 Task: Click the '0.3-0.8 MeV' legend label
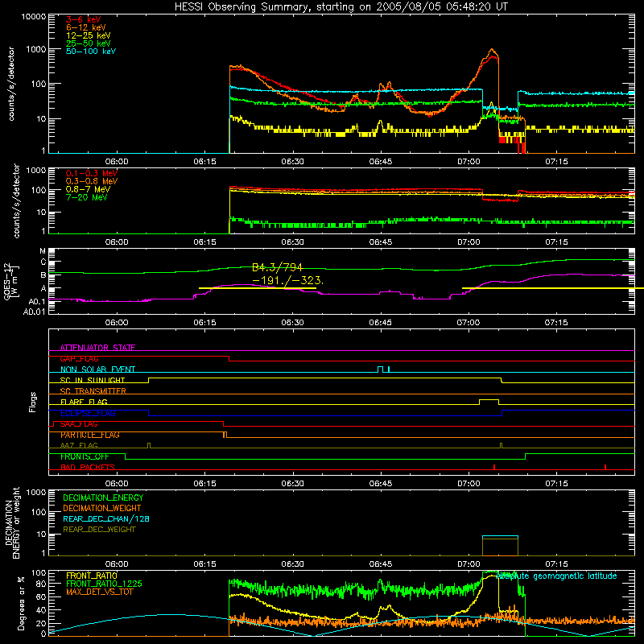pos(92,181)
